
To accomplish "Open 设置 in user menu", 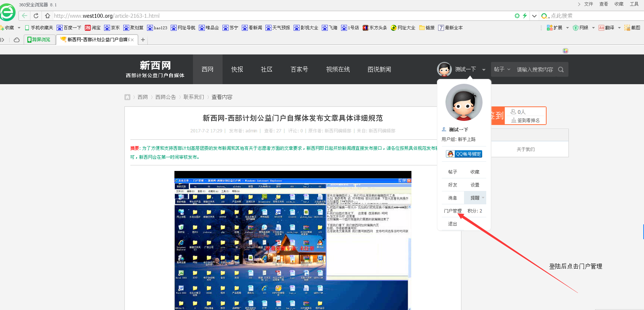I will 475,185.
